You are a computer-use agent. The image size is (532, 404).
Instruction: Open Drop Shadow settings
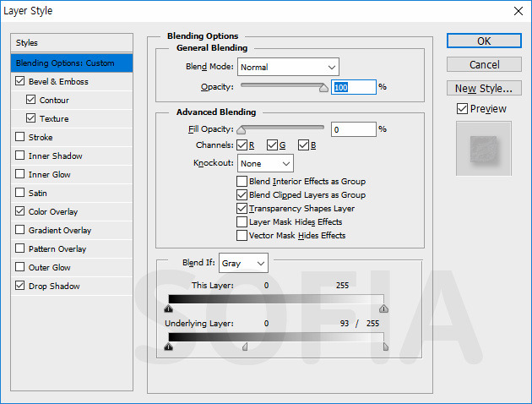pos(54,287)
